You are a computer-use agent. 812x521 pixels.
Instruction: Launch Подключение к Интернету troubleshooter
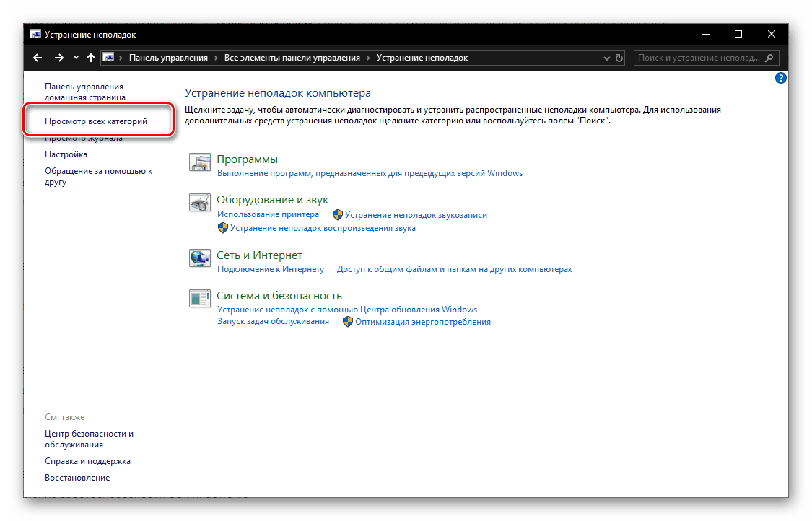tap(271, 269)
